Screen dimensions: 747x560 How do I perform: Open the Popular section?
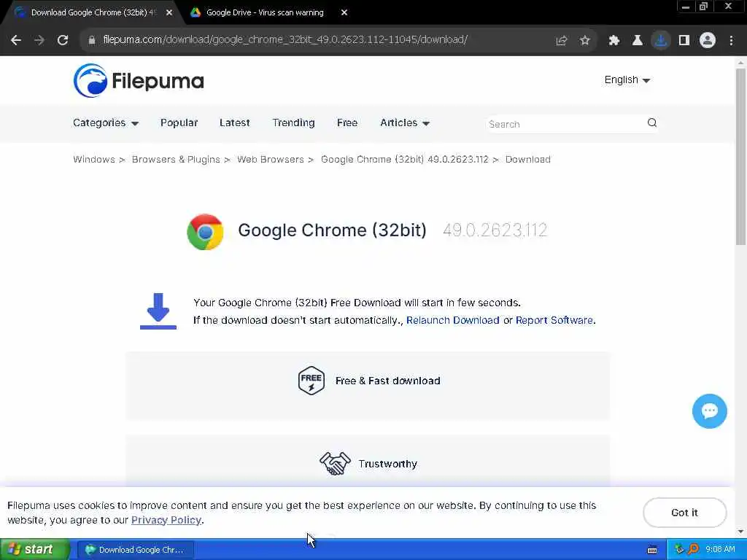179,122
